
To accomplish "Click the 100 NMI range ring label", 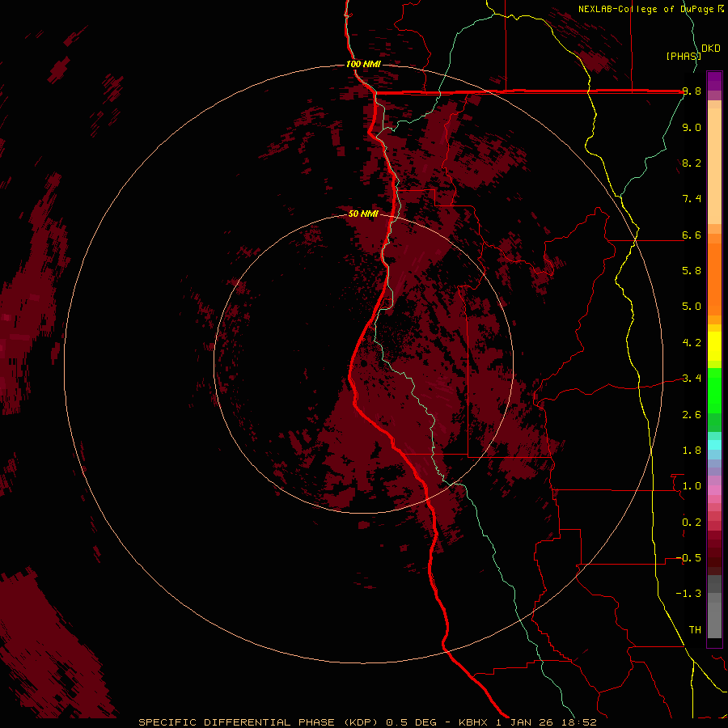I will (x=363, y=64).
